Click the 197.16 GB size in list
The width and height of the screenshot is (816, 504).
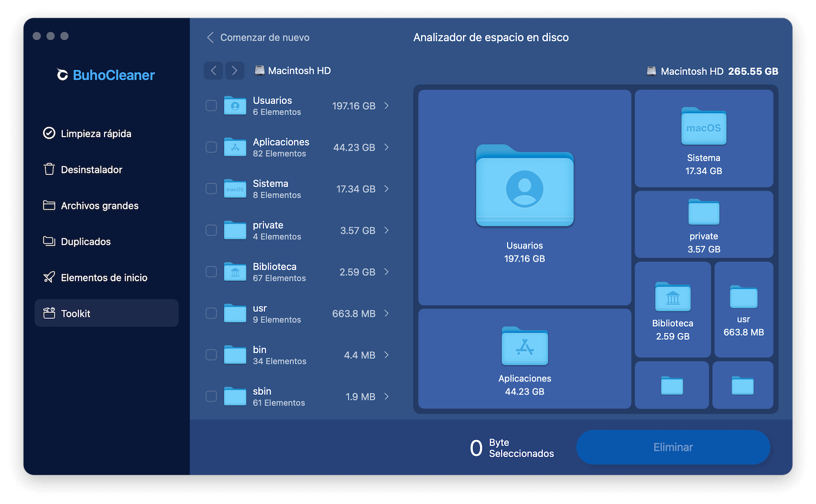pos(353,106)
